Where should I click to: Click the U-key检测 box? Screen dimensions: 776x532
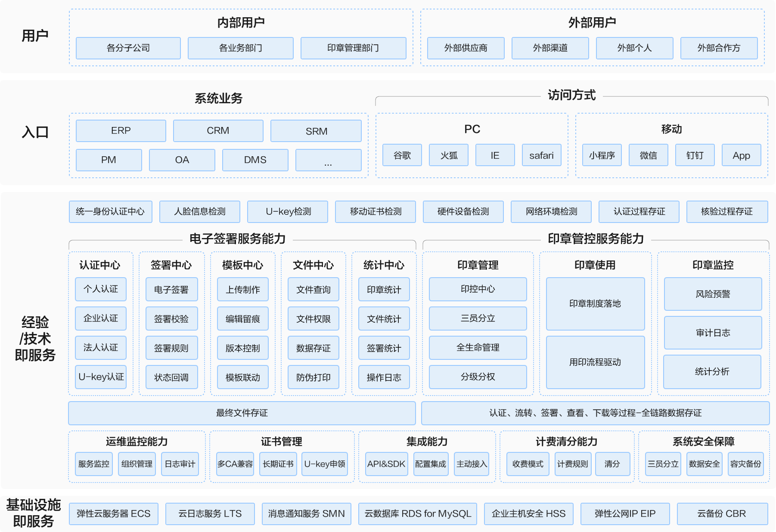click(x=288, y=211)
